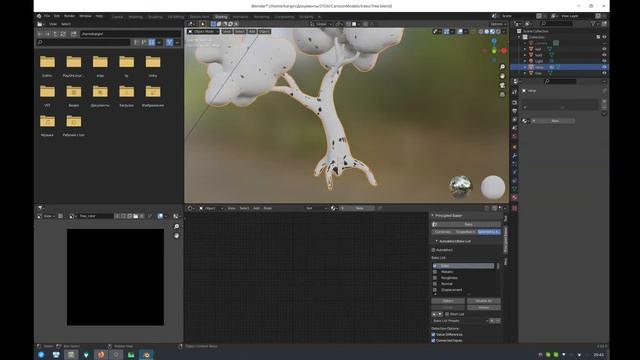Open the transform orientation Global dropdown
Viewport: 640px width, 360px height.
click(321, 24)
